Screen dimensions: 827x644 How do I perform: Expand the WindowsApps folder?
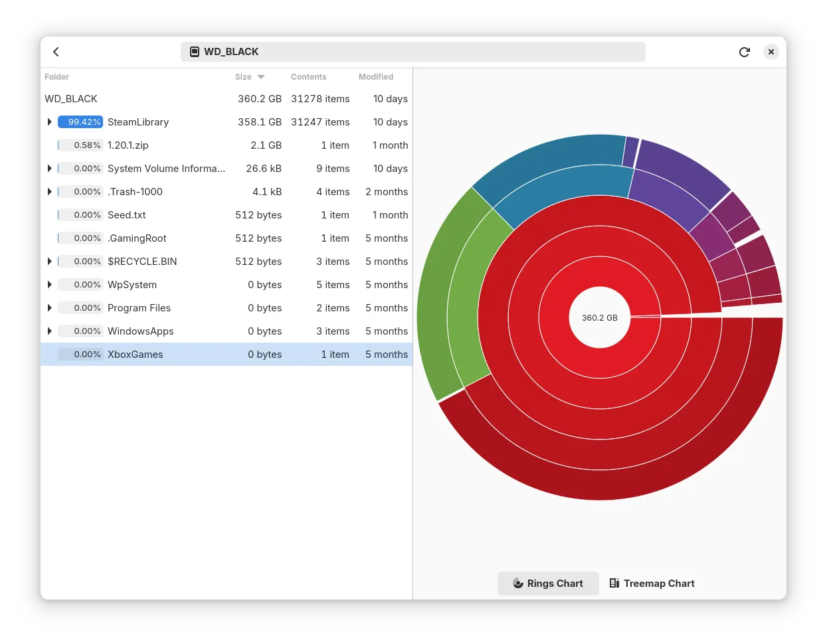(50, 331)
